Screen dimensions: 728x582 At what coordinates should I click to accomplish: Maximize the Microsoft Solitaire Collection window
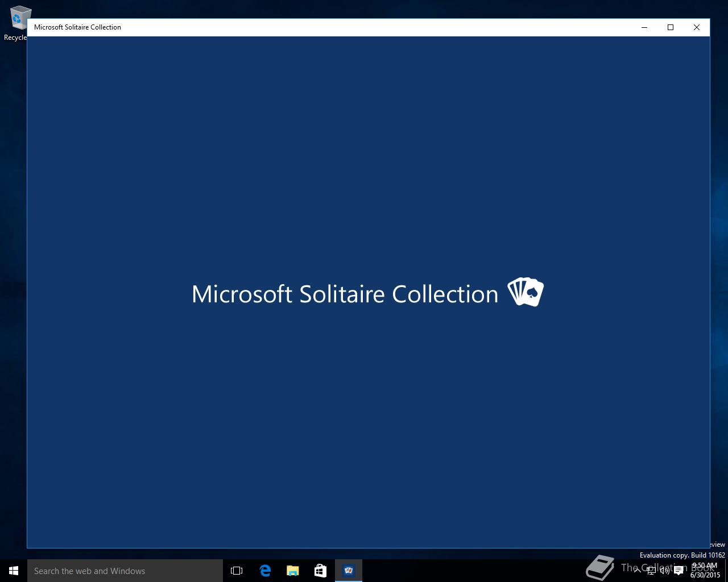[671, 27]
